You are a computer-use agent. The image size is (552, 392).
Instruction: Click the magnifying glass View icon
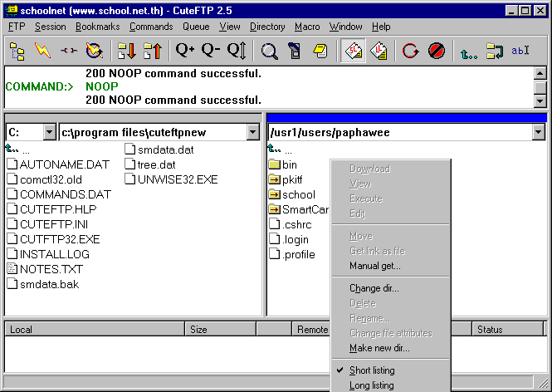pos(269,51)
